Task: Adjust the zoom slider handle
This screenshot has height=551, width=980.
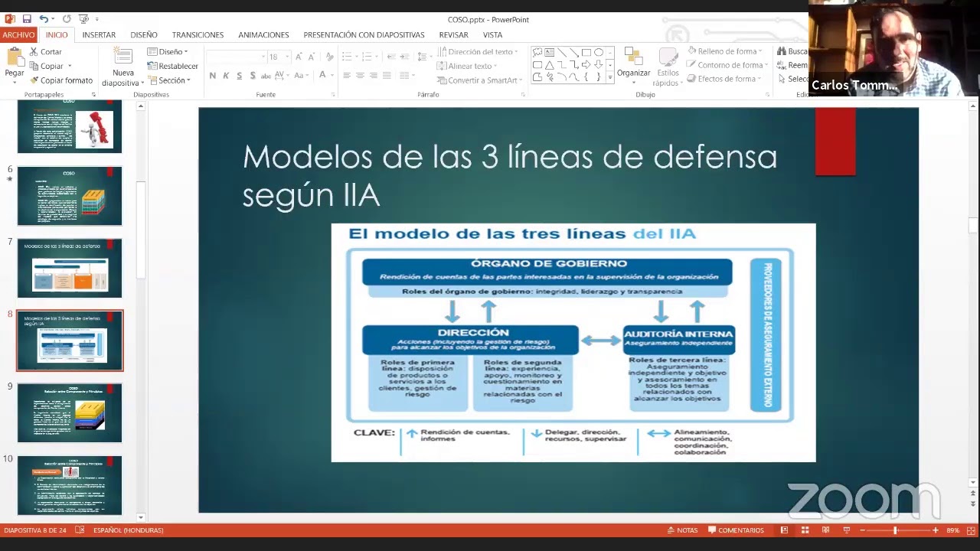Action: click(x=895, y=530)
